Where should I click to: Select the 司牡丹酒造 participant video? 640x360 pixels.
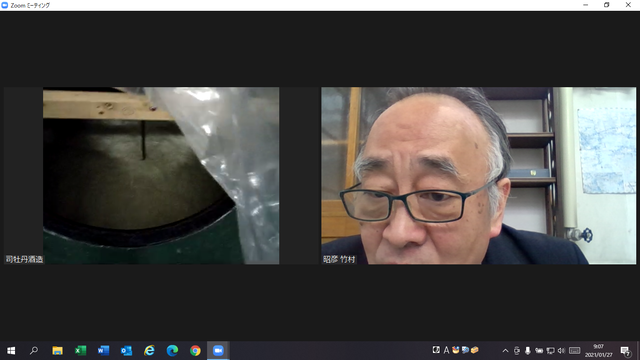click(x=161, y=176)
